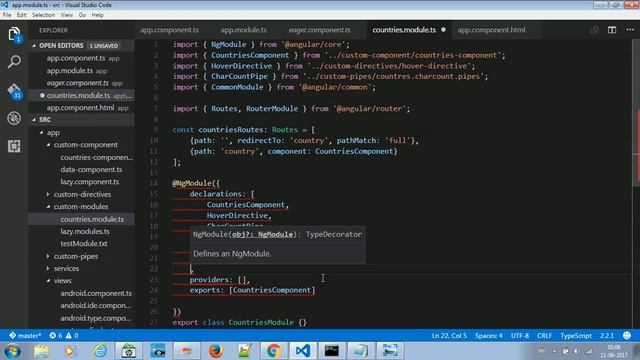The width and height of the screenshot is (640, 360).
Task: Change indentation via Spaces: 4
Action: [x=489, y=336]
